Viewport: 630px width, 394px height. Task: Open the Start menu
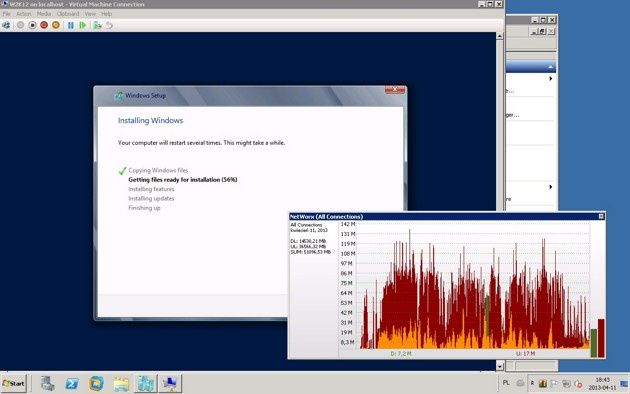(14, 384)
